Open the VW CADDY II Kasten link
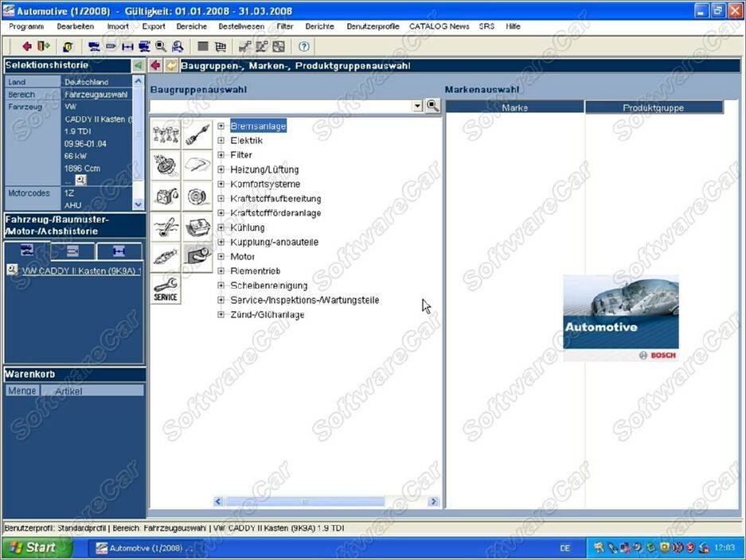 click(80, 270)
